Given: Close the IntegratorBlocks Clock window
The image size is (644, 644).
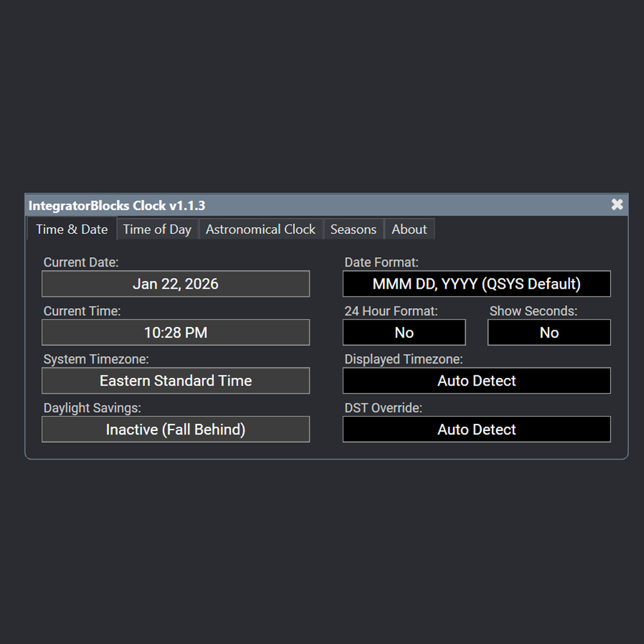Looking at the screenshot, I should point(617,204).
